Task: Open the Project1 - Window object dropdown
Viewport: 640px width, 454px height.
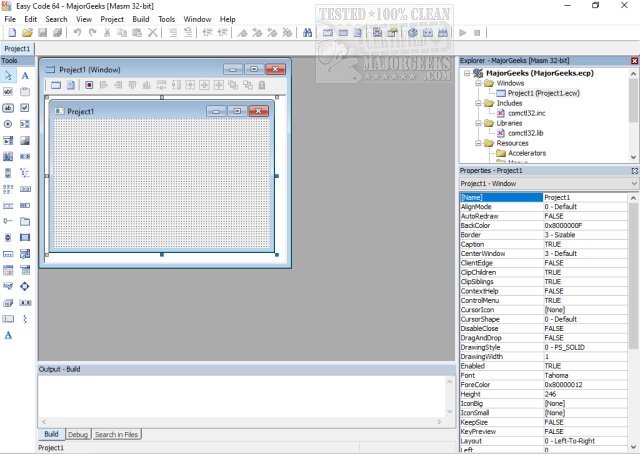Action: (x=633, y=184)
